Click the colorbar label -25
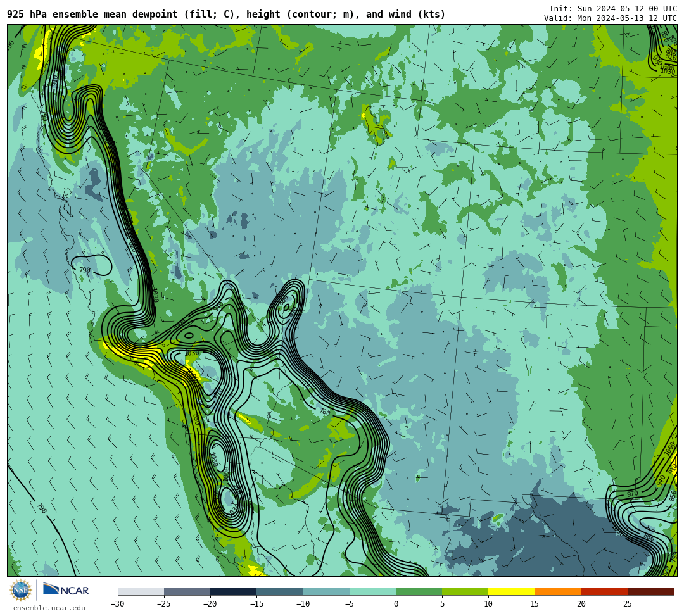Image resolution: width=684 pixels, height=616 pixels. (x=164, y=604)
